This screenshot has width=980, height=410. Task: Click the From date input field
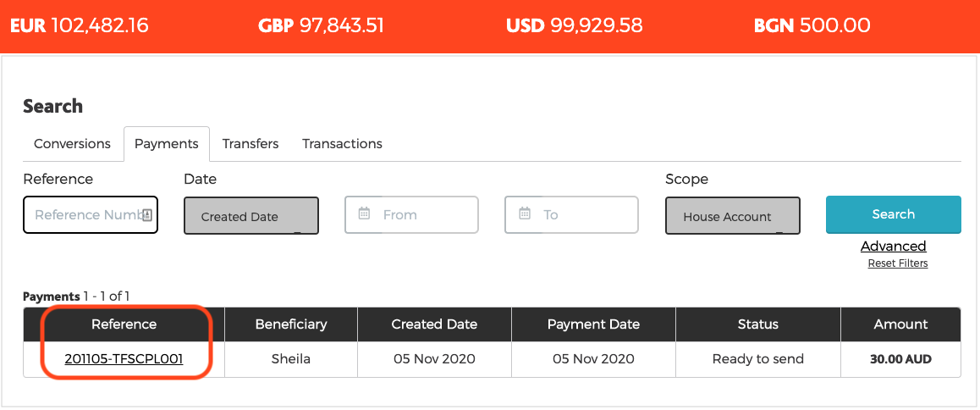pos(411,214)
